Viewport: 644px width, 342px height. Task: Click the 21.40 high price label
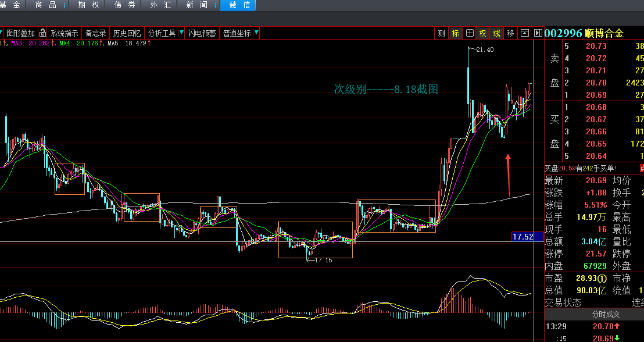pos(485,49)
